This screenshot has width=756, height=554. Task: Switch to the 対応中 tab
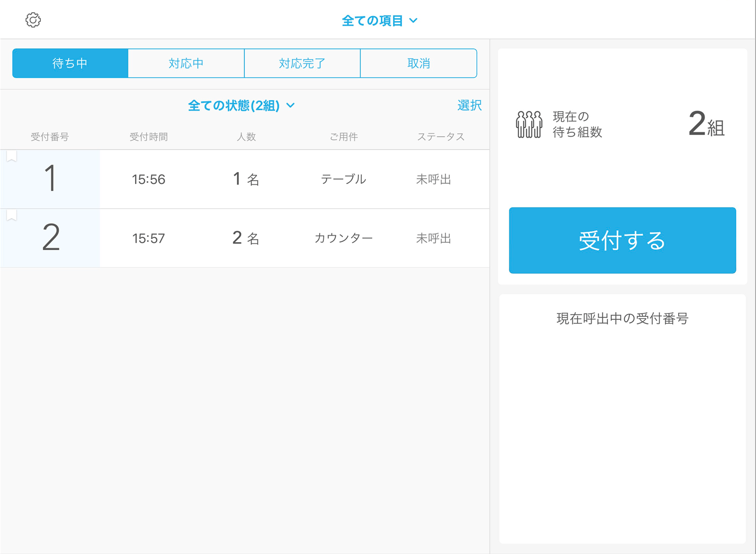186,63
